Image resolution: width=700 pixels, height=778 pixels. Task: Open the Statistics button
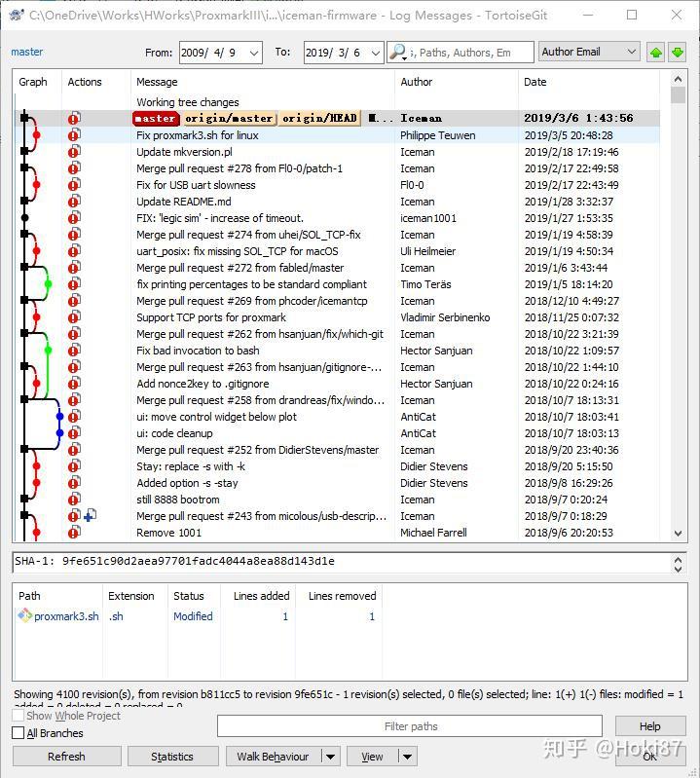pos(172,757)
